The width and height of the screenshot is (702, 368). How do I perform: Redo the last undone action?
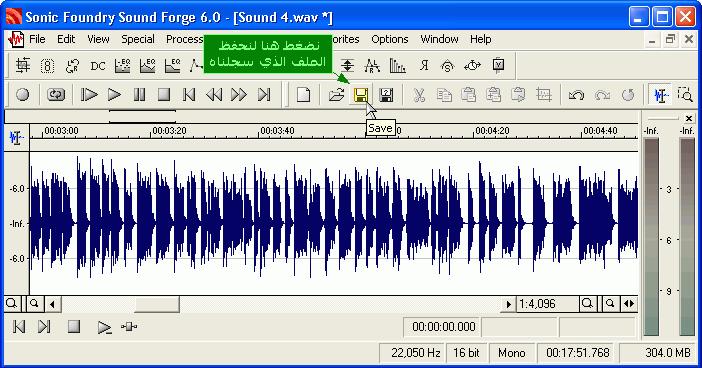(602, 94)
